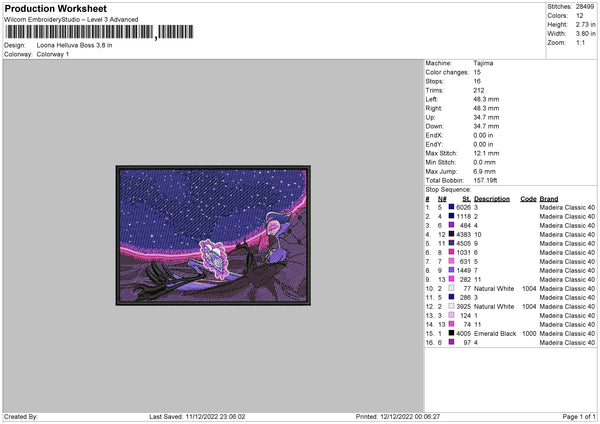600x424 pixels.
Task: Pick the plum swatch beside stitch count 4505
Action: click(x=451, y=243)
